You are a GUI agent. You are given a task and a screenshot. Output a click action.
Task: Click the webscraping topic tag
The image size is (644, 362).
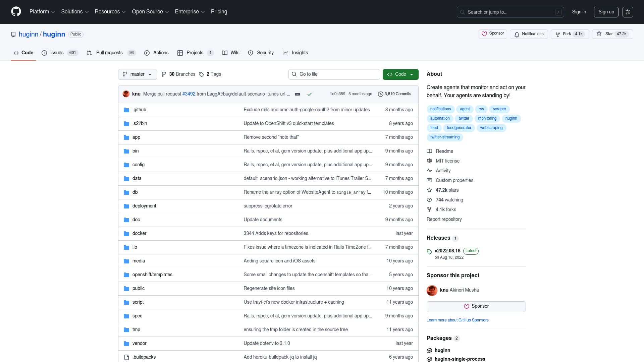pos(491,128)
